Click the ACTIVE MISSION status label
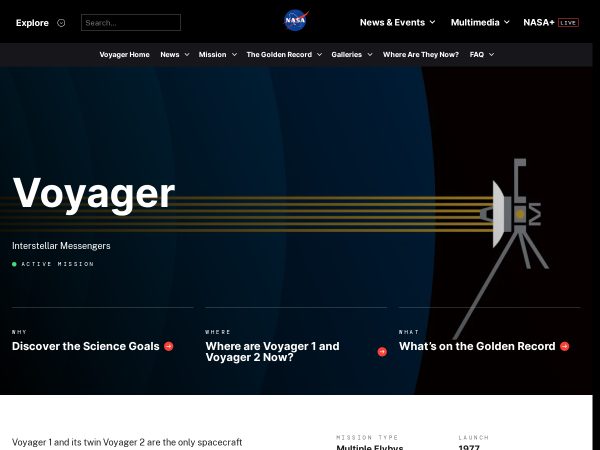The height and width of the screenshot is (450, 600). [57, 264]
